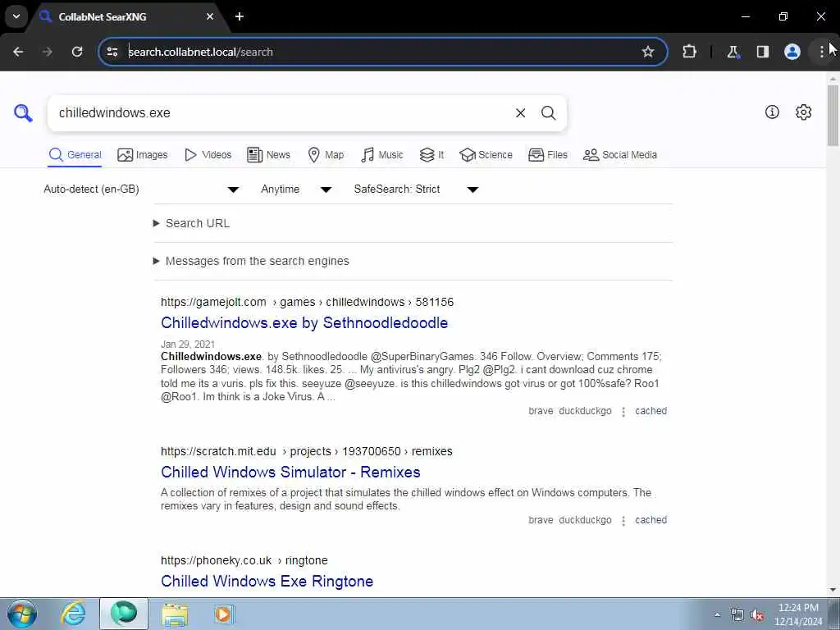The height and width of the screenshot is (630, 840).
Task: Open Windows Media Player in taskbar
Action: point(224,614)
